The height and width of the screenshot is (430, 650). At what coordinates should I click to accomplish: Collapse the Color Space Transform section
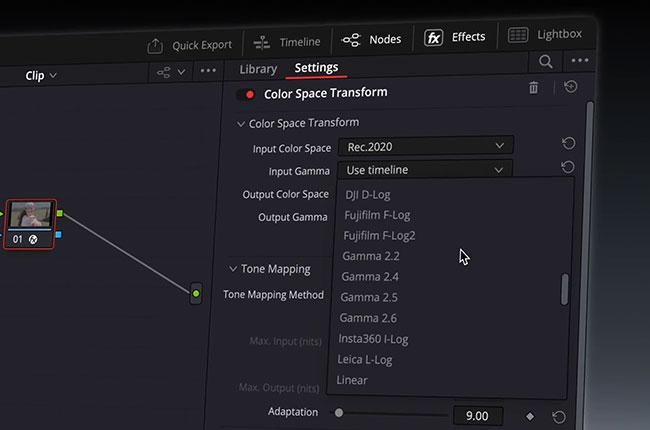coord(240,124)
